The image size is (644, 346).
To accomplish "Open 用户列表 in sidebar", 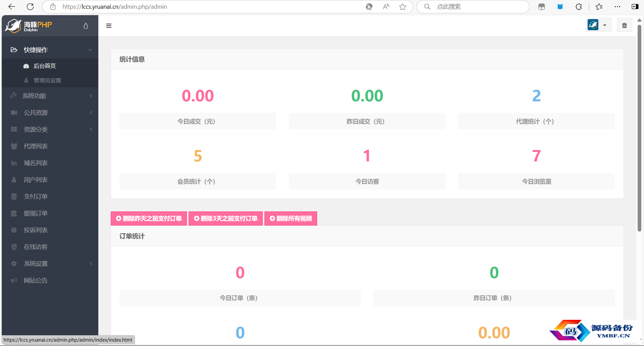I will point(50,180).
